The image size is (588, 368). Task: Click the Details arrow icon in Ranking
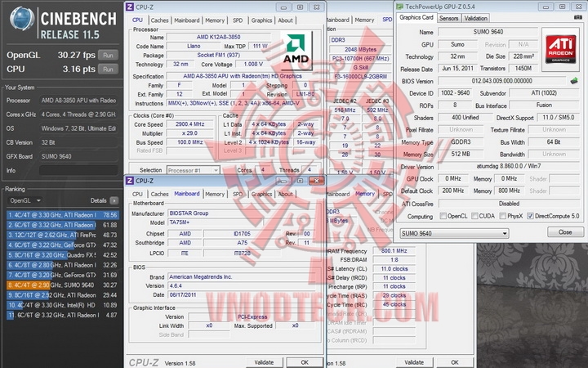[114, 200]
